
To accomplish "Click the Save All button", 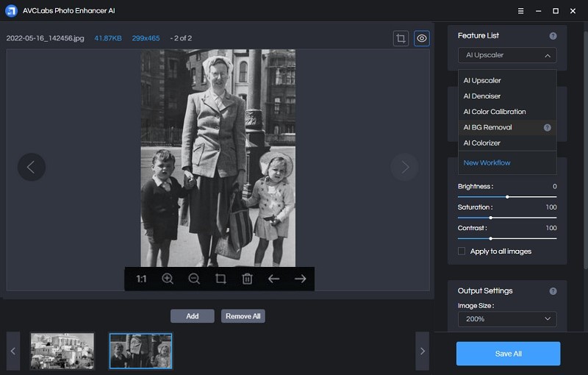I will click(x=508, y=354).
